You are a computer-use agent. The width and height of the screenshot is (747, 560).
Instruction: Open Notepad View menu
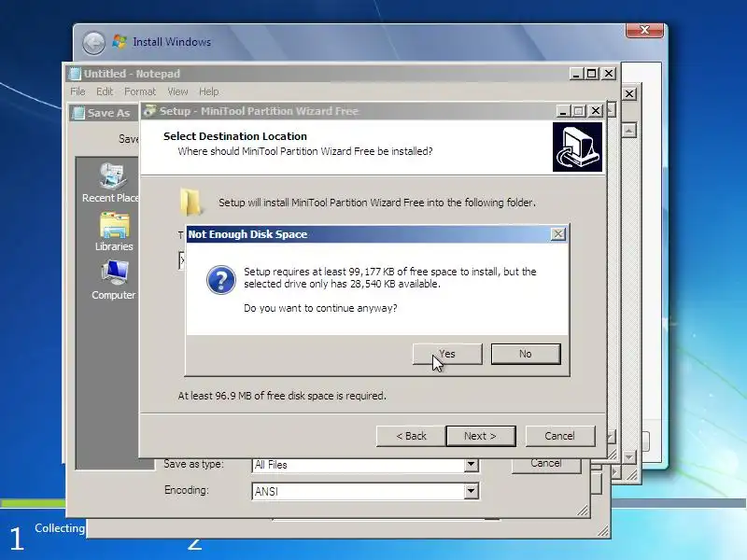click(177, 91)
